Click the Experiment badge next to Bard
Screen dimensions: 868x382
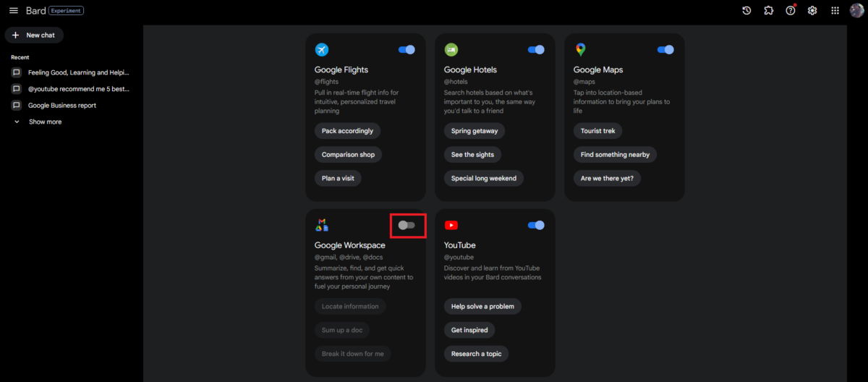(x=67, y=11)
